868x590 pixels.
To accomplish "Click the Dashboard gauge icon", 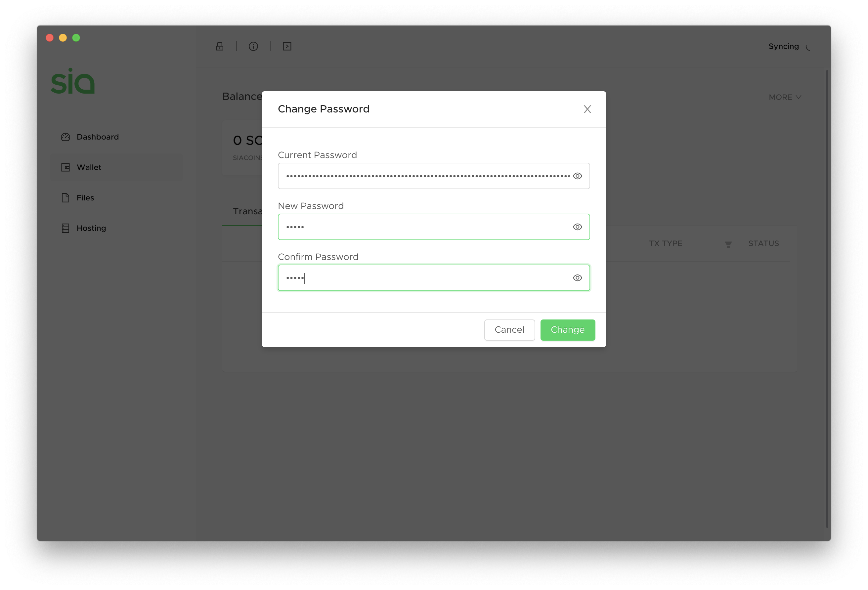I will [65, 137].
